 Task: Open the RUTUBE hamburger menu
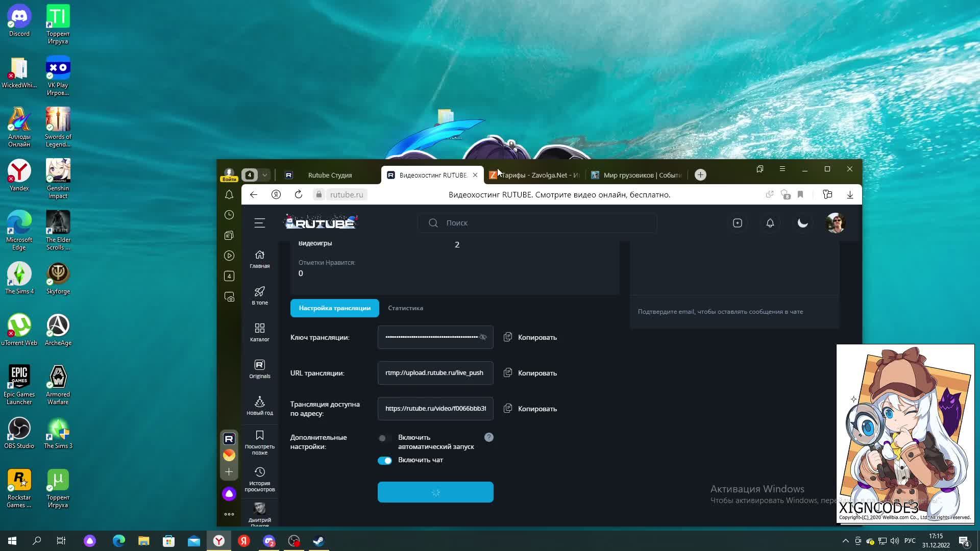(x=259, y=223)
